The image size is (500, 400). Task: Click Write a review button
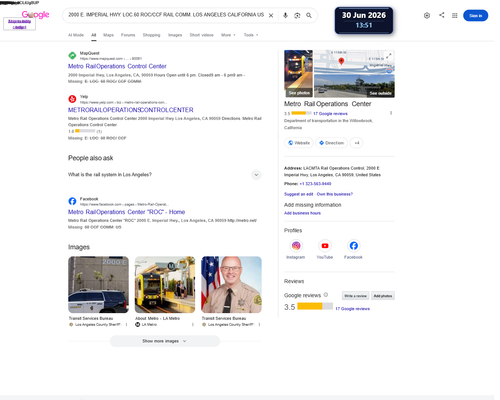pos(355,296)
